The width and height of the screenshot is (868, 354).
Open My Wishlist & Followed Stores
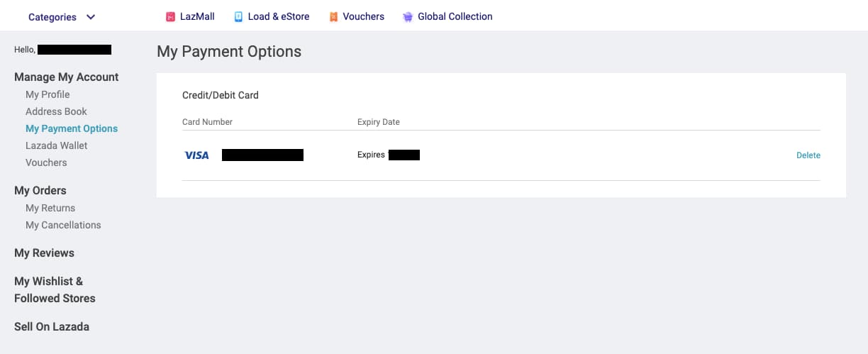(x=55, y=289)
